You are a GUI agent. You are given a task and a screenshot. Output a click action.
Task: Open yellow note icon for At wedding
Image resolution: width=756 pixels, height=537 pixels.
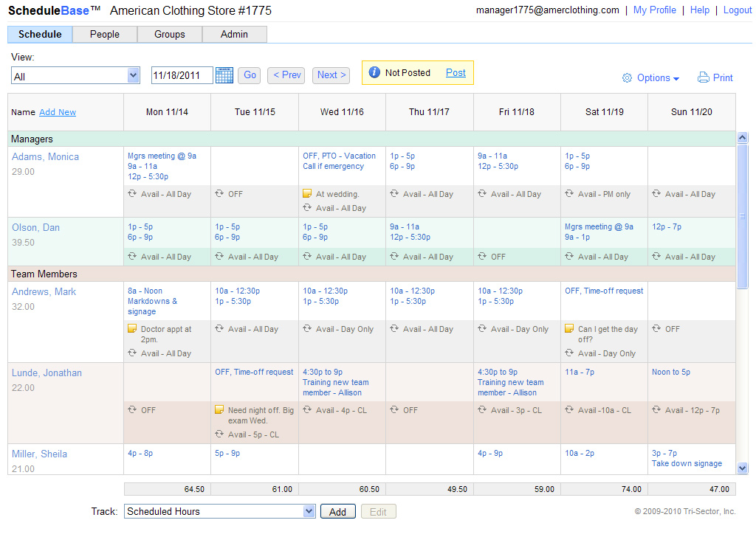307,193
